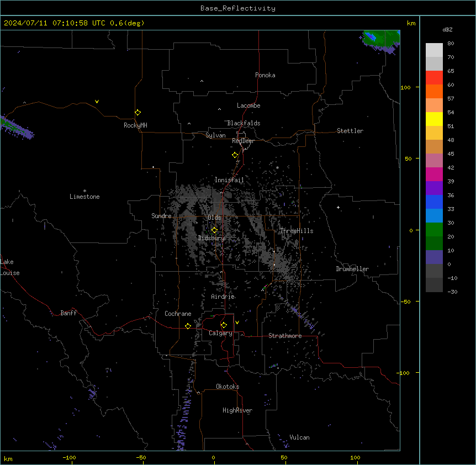Click the yellow V marker northwest of RockyMH

point(97,102)
